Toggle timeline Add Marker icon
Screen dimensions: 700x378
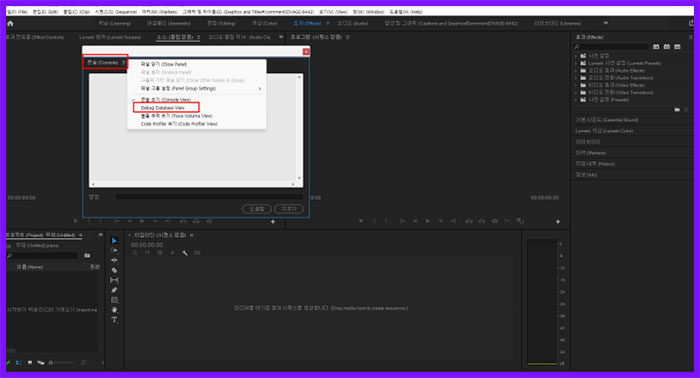point(172,253)
